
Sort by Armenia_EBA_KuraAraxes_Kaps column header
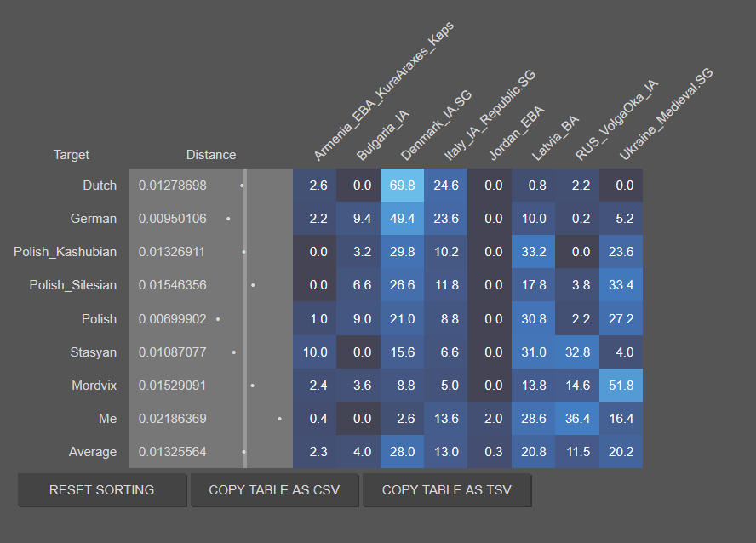tap(384, 90)
